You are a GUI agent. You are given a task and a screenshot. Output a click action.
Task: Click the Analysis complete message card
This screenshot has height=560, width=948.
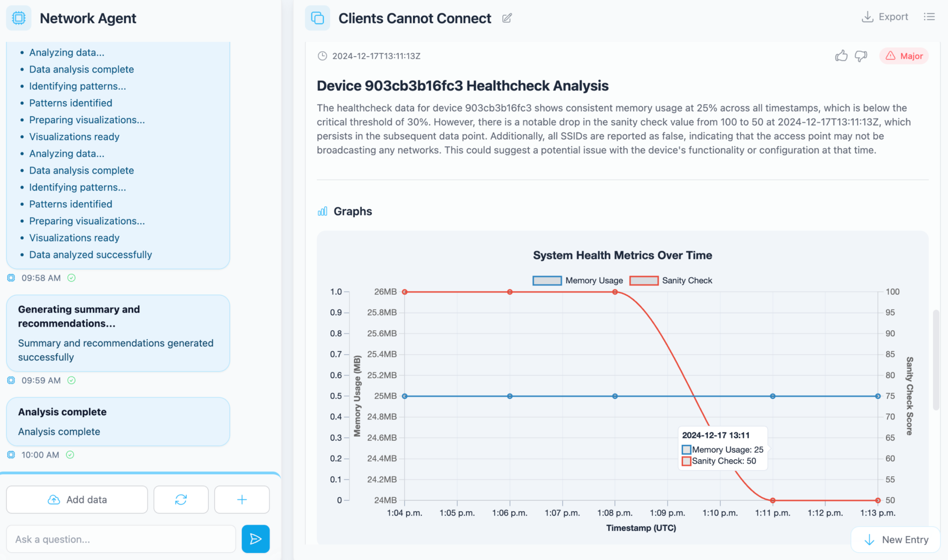118,421
